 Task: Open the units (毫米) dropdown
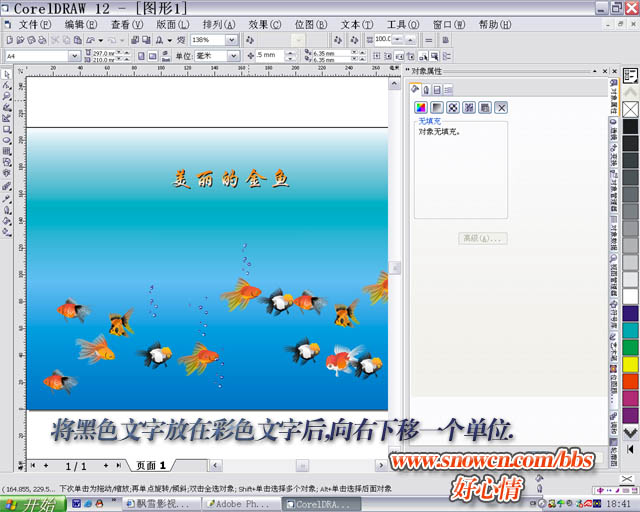[x=233, y=56]
